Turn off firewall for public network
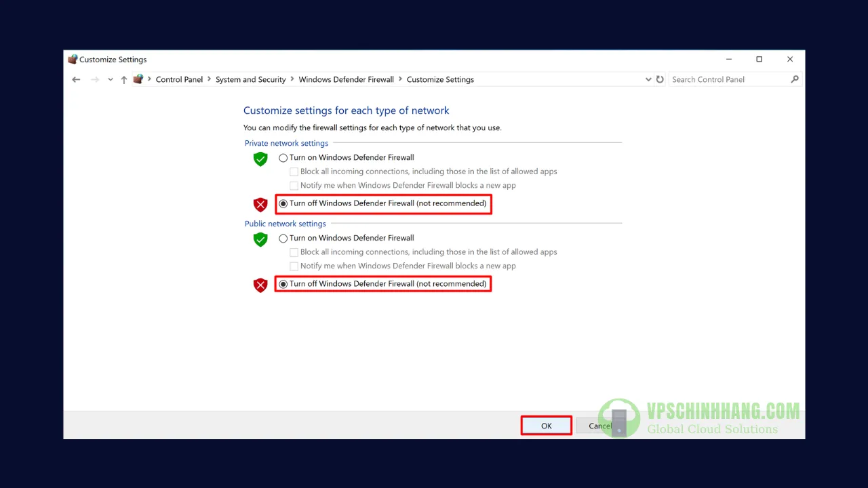 (283, 284)
